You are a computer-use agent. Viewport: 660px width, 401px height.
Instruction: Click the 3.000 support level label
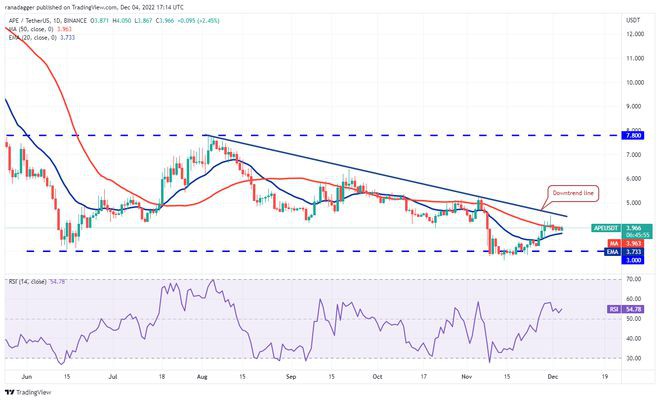(606, 260)
